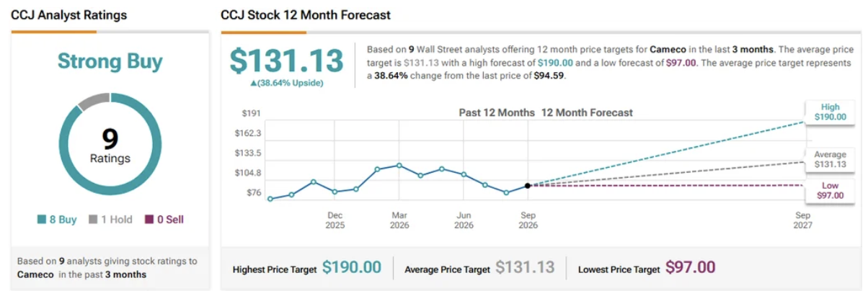Click the gray Hold legend square
This screenshot has width=868, height=291.
[93, 220]
